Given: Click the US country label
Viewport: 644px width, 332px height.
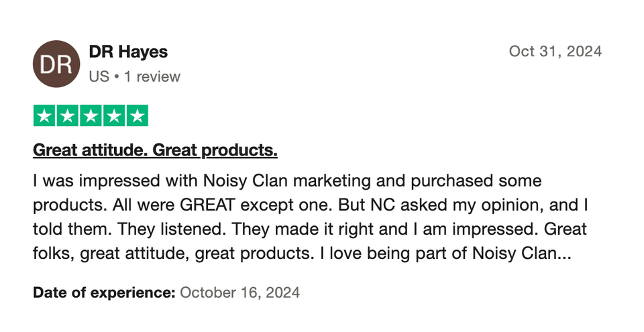Looking at the screenshot, I should click(99, 76).
